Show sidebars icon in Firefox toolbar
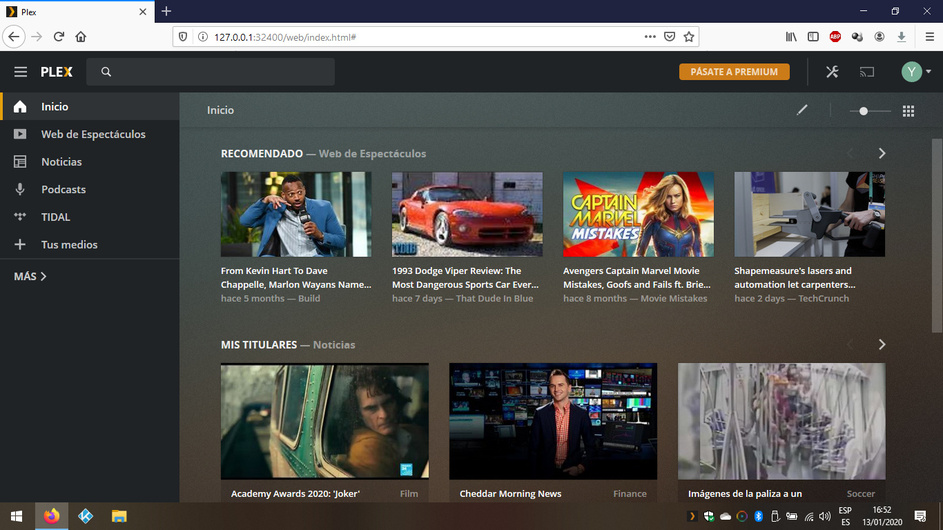The height and width of the screenshot is (530, 943). 813,37
